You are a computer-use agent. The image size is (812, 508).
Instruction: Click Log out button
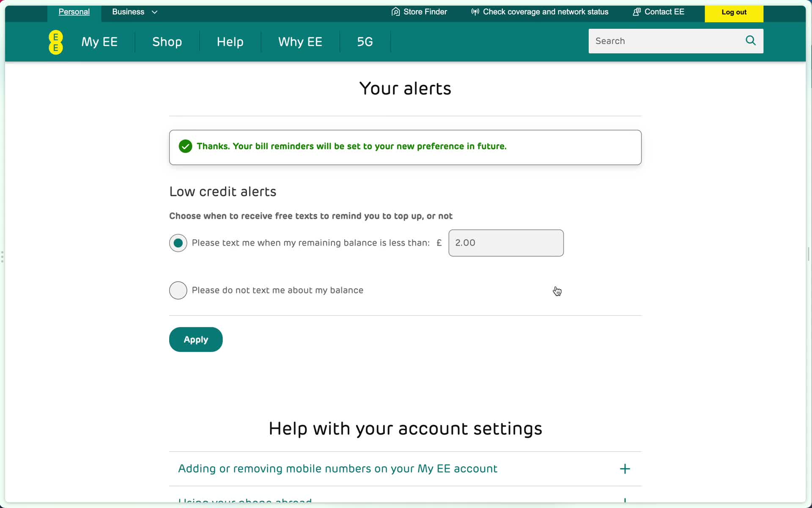coord(734,12)
